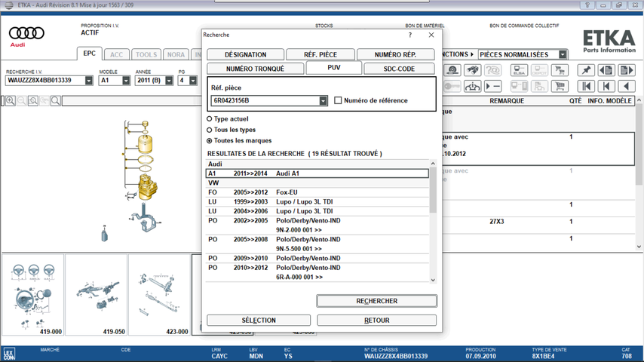Screen dimensions: 644x362
Task: Click the brake disc toolbar icon
Action: point(452,70)
